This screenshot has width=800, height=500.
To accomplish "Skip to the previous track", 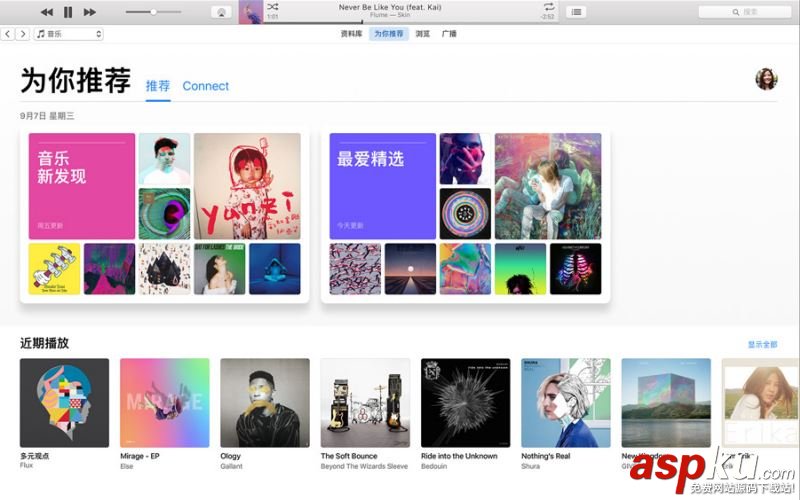I will (x=46, y=12).
